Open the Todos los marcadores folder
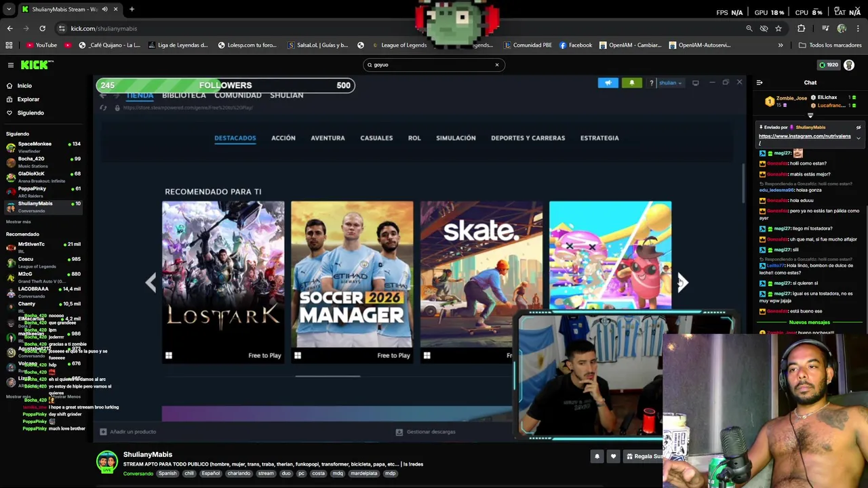 (830, 45)
